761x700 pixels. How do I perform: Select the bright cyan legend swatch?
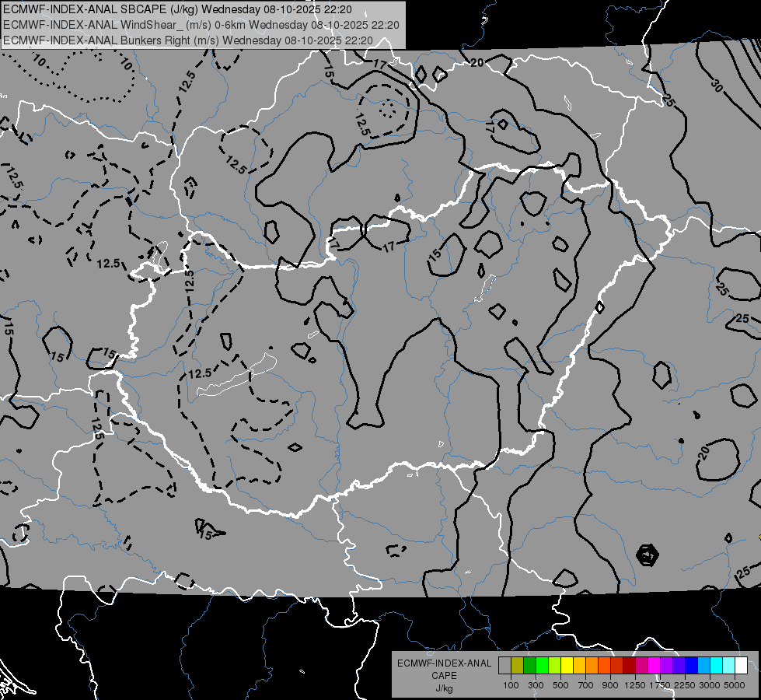click(717, 665)
